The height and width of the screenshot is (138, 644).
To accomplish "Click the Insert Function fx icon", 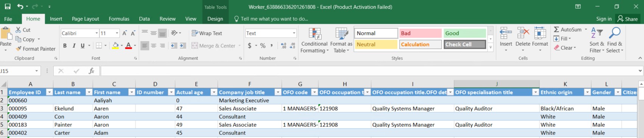I will 91,71.
